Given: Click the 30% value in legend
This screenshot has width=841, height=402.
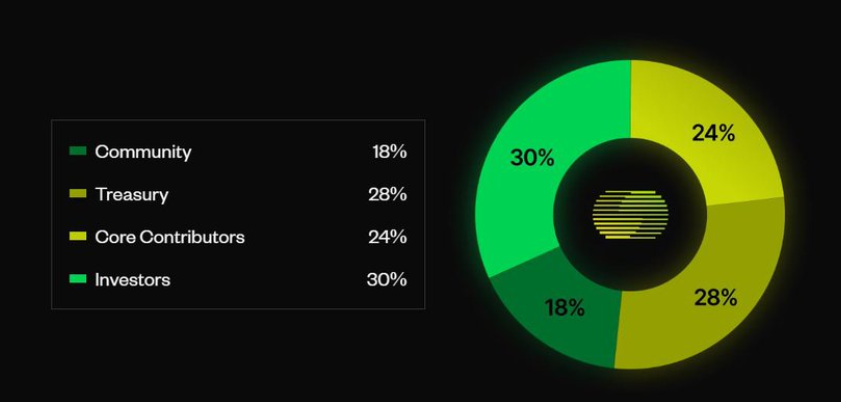Looking at the screenshot, I should pos(387,279).
